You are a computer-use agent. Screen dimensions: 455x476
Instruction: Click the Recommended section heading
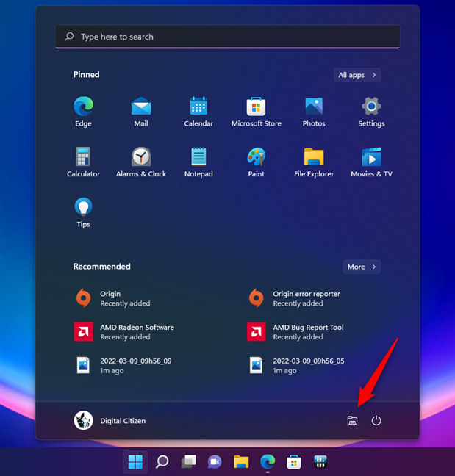coord(101,267)
